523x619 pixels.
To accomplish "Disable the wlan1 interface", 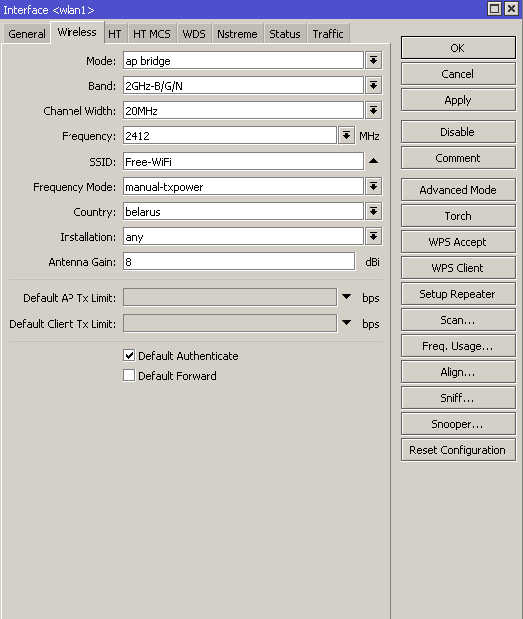I will click(x=458, y=132).
